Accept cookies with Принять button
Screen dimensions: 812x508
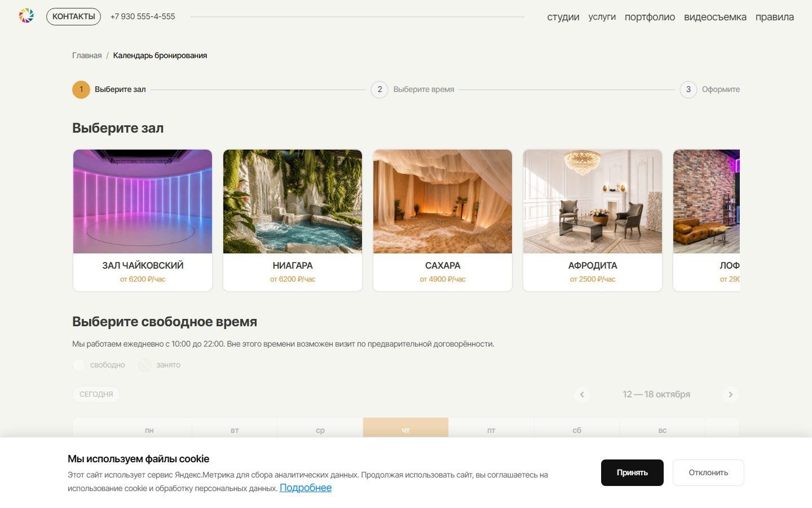click(632, 472)
